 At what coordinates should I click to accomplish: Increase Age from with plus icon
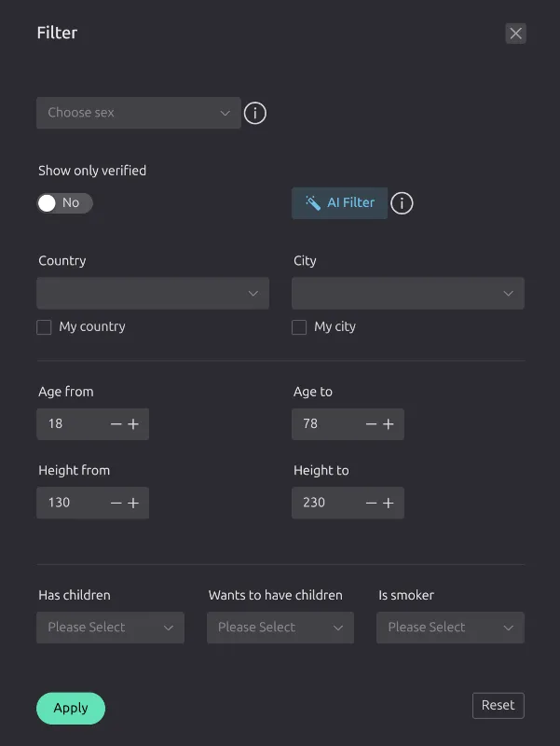[x=133, y=424]
